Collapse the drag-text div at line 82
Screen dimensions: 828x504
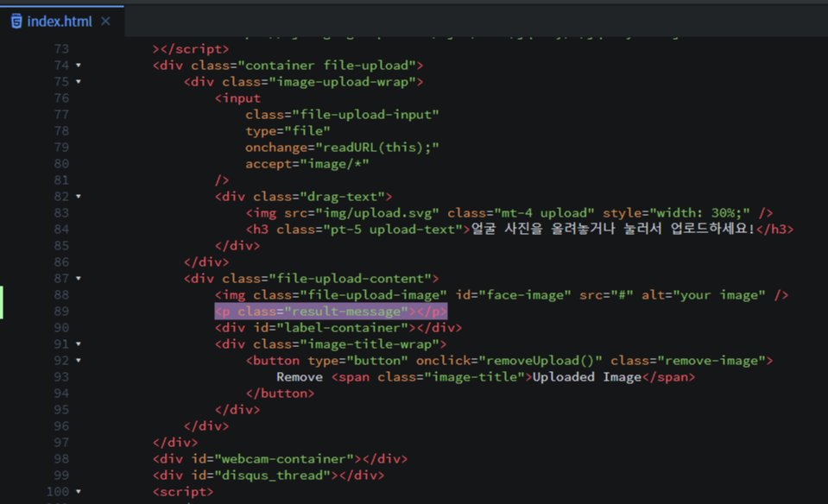tap(79, 196)
